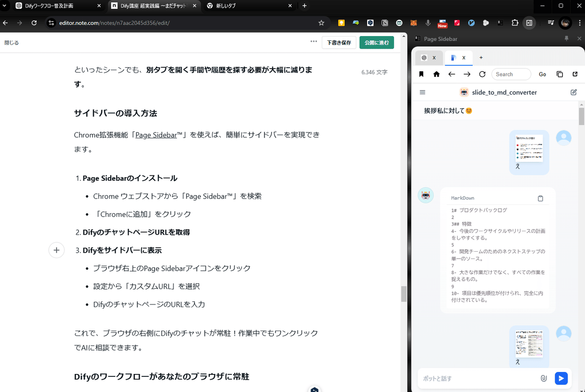Select the MetaMask fox extension icon
Viewport: 585px width, 392px height.
pyautogui.click(x=413, y=23)
